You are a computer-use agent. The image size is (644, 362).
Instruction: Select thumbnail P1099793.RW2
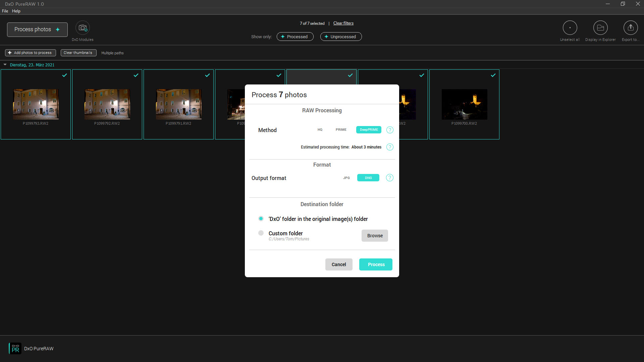coord(36,104)
